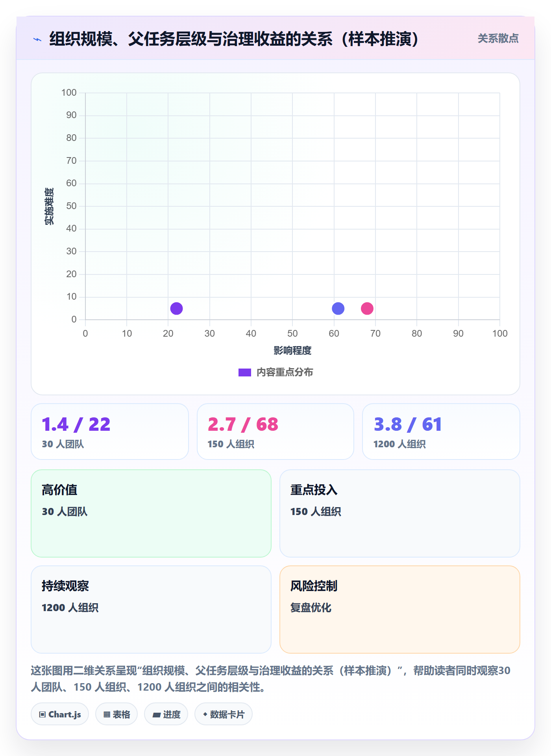Click the 进度 tag chip

point(166,714)
